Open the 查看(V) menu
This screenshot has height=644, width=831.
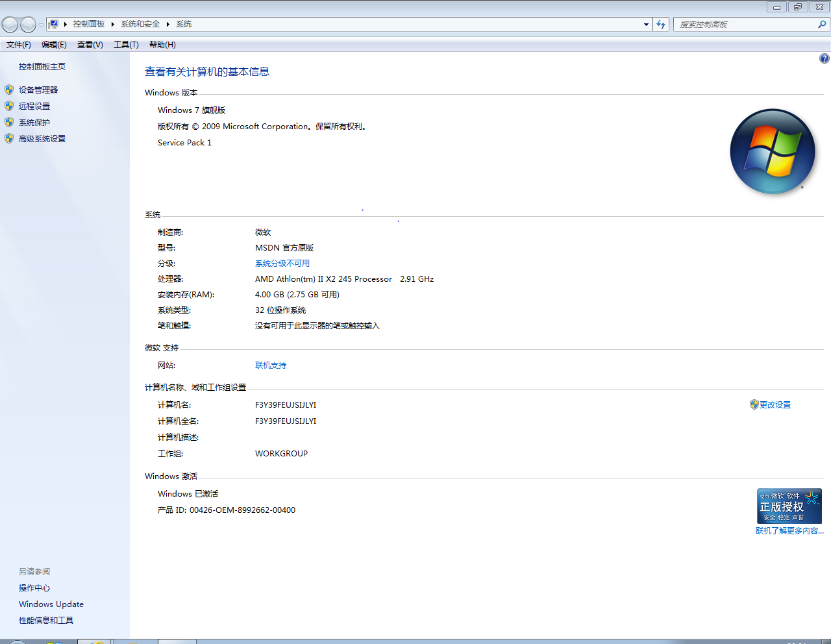90,45
